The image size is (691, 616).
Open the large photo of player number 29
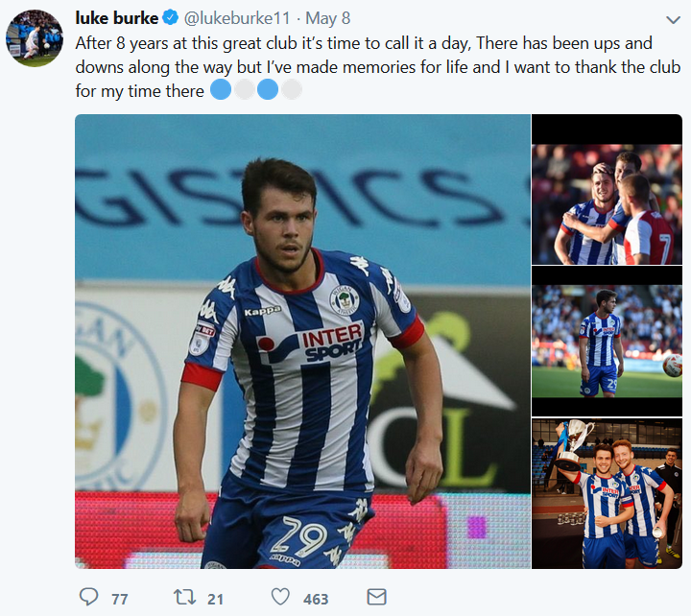tap(302, 342)
